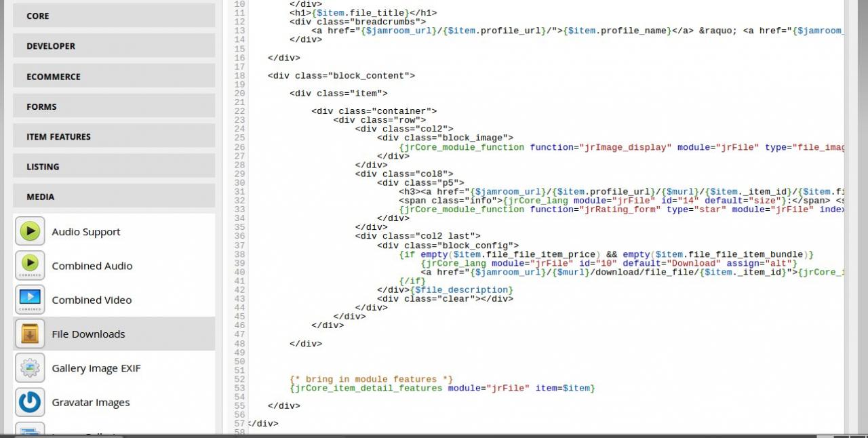Open Combined Audio module label

tap(92, 266)
